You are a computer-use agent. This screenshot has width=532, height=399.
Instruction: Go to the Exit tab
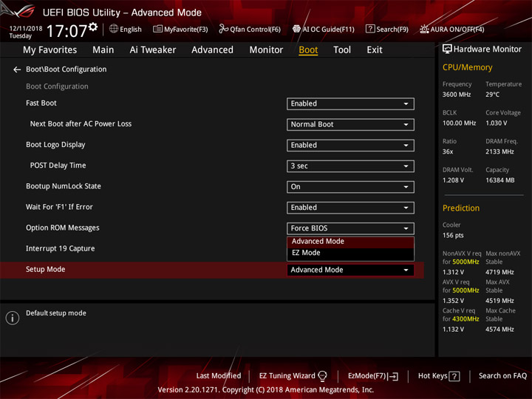(x=375, y=50)
